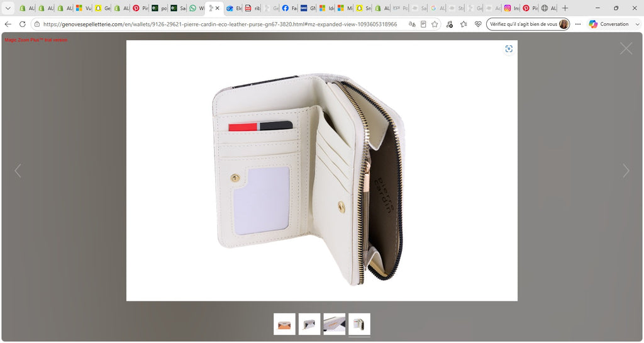View site information lock icon
The width and height of the screenshot is (644, 343).
click(37, 25)
